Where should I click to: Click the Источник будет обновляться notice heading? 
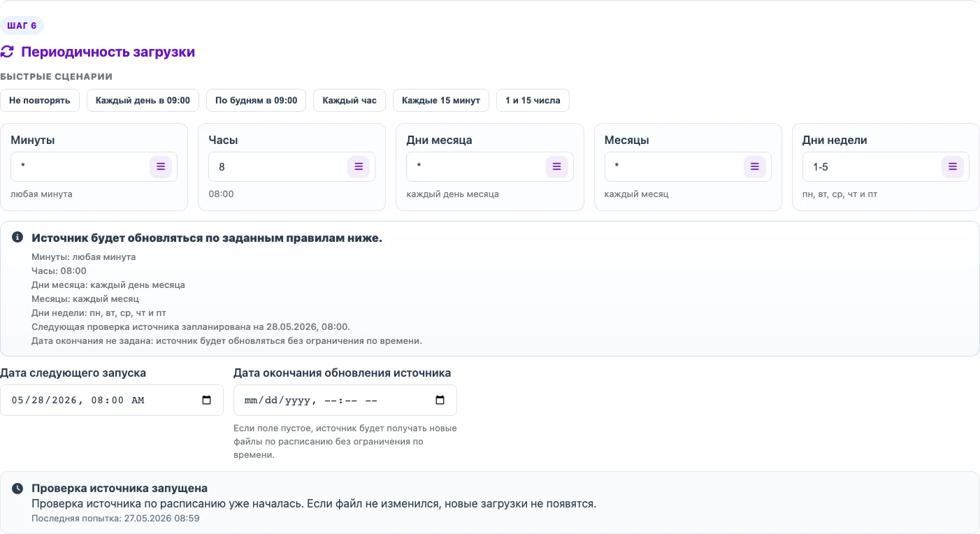tap(207, 238)
